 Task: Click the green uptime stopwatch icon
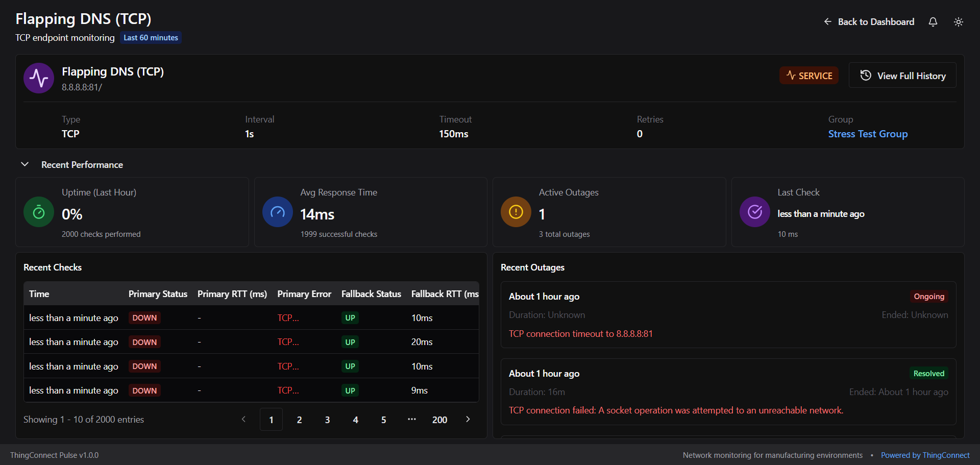point(39,212)
